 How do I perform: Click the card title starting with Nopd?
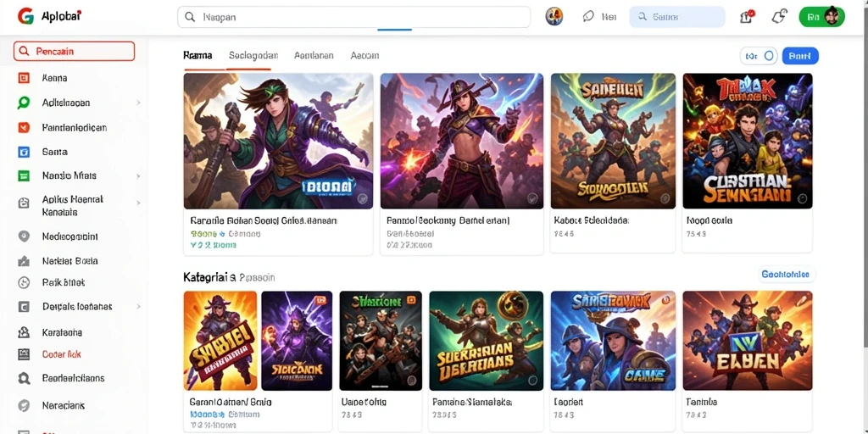709,220
